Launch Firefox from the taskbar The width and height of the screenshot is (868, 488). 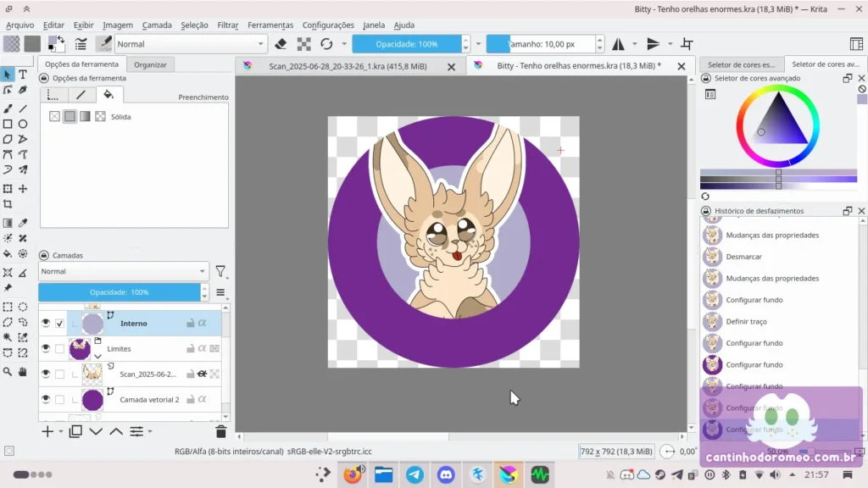(x=353, y=474)
